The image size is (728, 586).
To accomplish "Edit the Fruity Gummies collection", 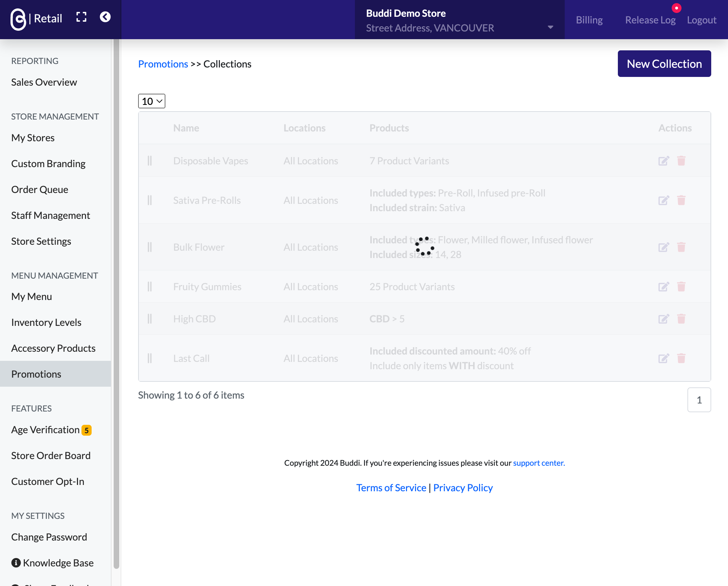I will (x=664, y=287).
